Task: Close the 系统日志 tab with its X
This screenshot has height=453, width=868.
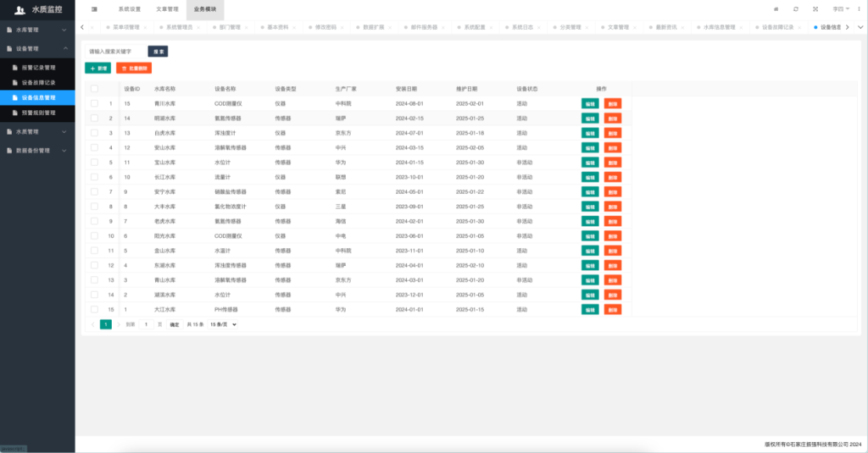Action: coord(539,27)
